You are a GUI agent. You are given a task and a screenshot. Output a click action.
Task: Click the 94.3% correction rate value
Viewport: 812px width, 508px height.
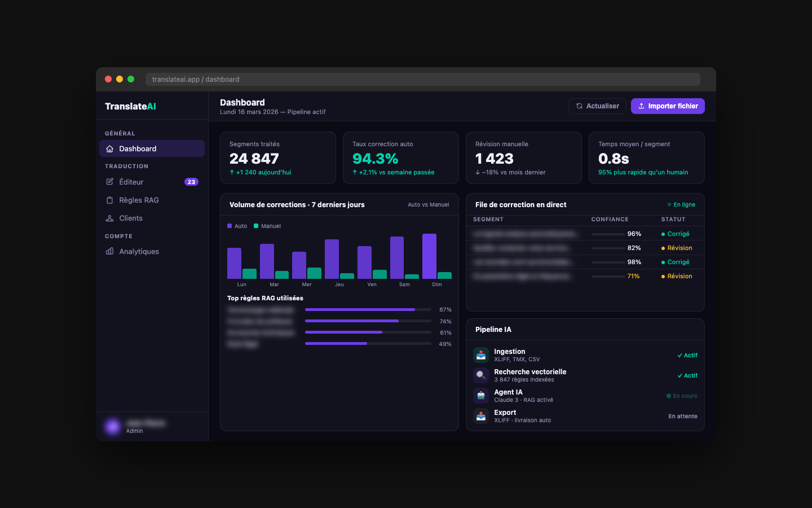(376, 159)
